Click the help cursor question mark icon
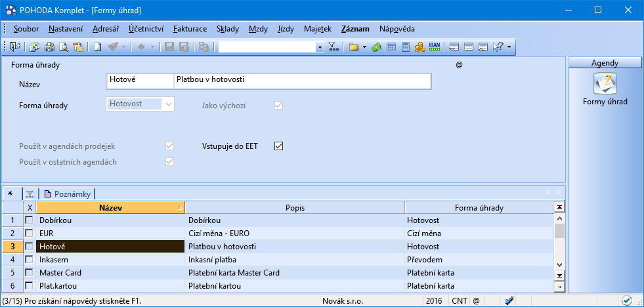644x307 pixels. click(498, 47)
